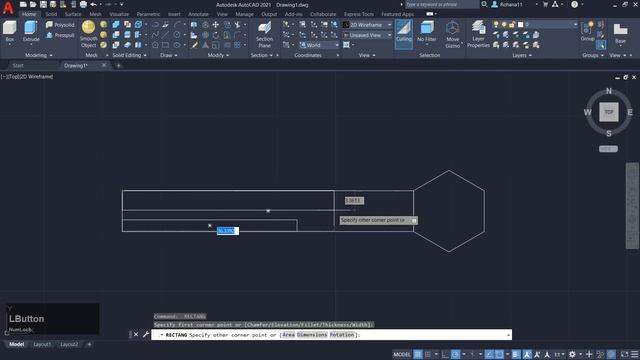Image resolution: width=640 pixels, height=360 pixels.
Task: Click the status bar customization menu icon
Action: 634,354
